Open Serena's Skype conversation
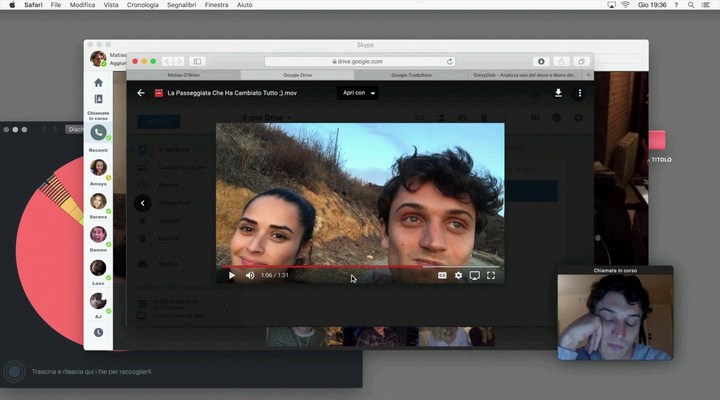 tap(98, 201)
